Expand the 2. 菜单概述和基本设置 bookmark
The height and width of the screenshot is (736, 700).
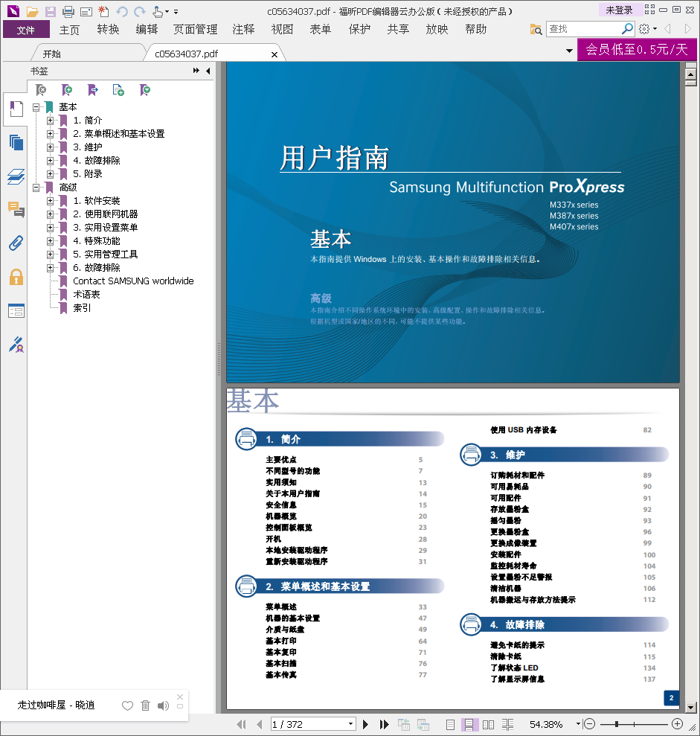click(50, 134)
